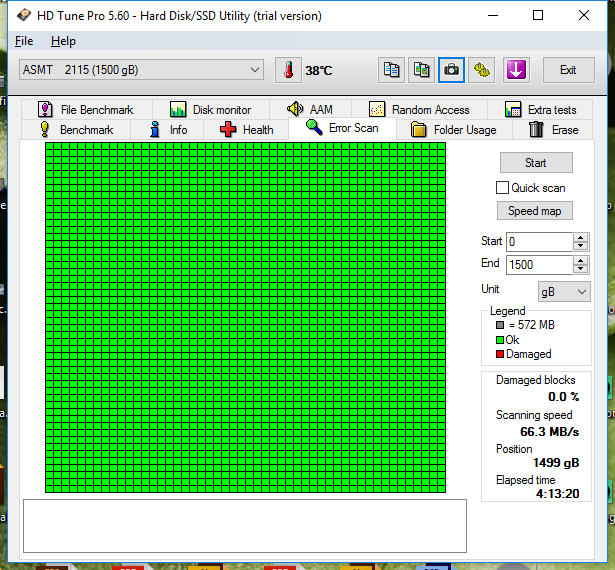Screen dimensions: 615x570
Task: Open the Help menu
Action: tap(63, 41)
